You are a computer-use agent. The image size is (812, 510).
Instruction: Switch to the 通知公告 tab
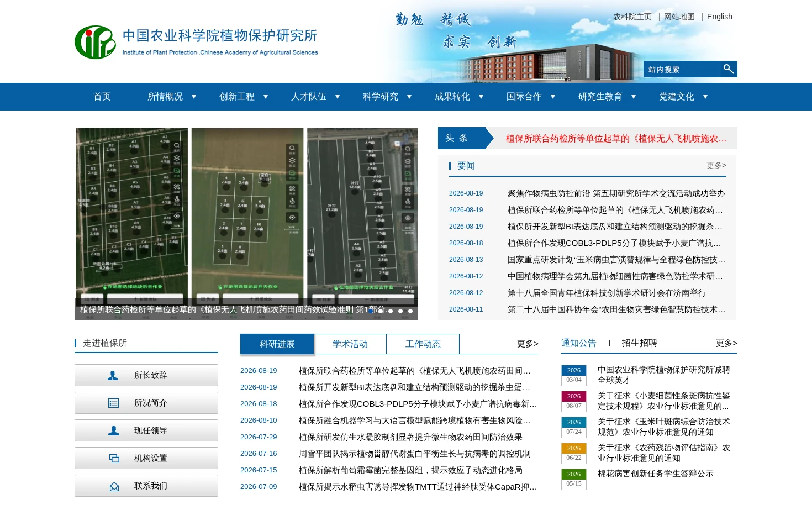click(x=579, y=343)
